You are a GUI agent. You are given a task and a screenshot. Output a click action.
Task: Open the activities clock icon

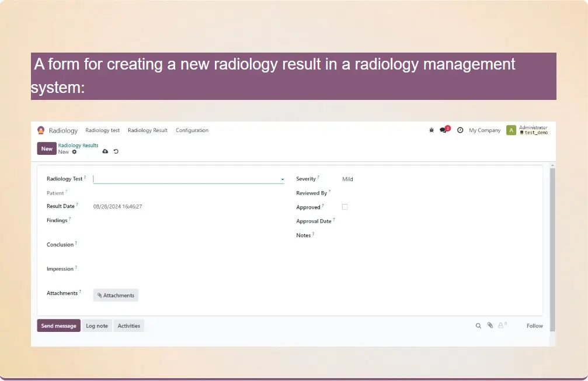pyautogui.click(x=460, y=130)
